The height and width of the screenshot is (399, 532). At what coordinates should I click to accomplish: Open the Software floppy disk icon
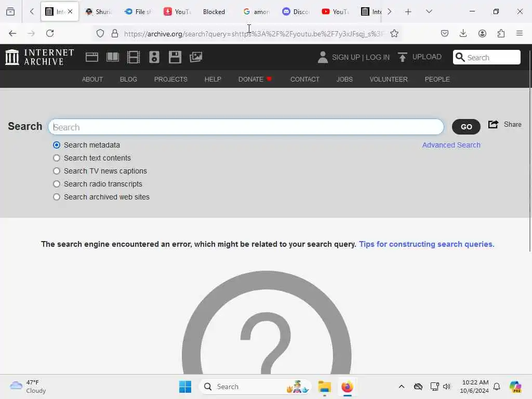click(x=175, y=57)
